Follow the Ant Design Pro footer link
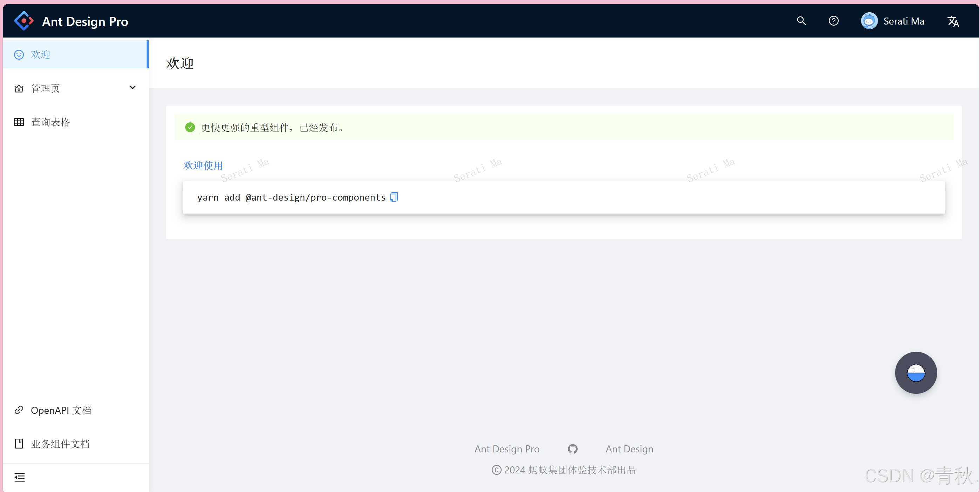The image size is (980, 492). (507, 449)
